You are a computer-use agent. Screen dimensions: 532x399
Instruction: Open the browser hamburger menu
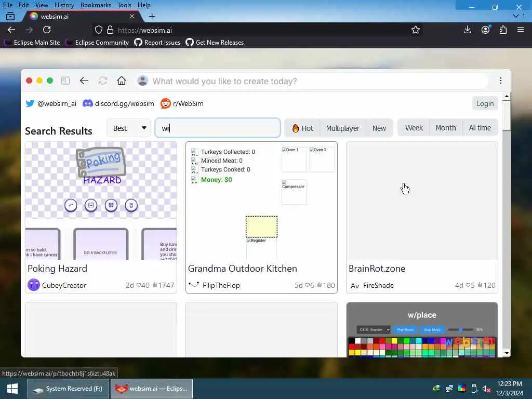click(521, 30)
